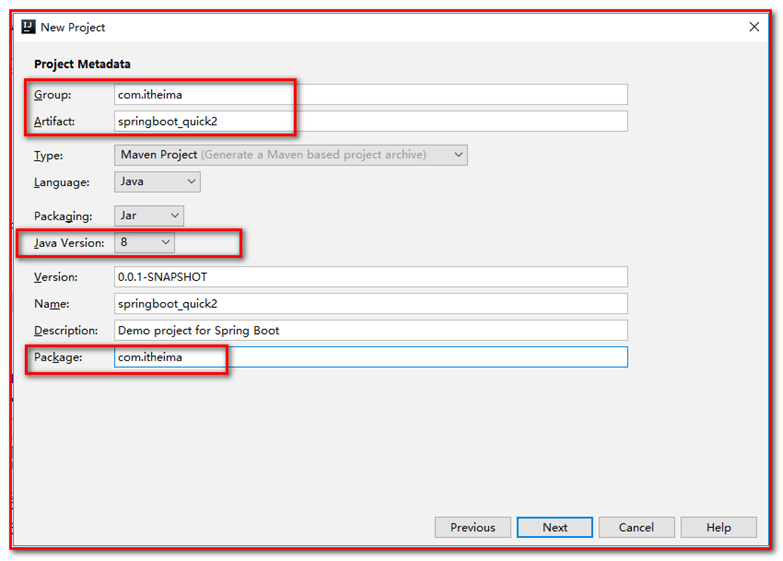Click the Packaging: label
The width and height of the screenshot is (783, 561).
(x=63, y=216)
